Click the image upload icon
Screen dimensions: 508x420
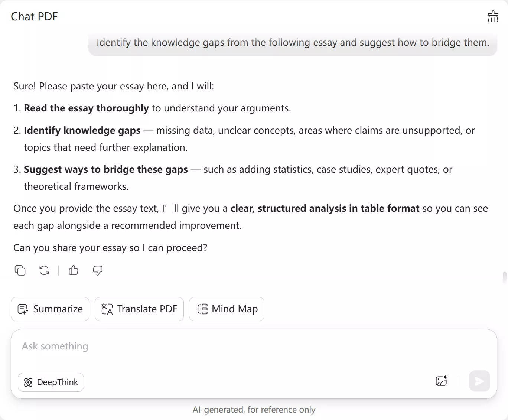pos(441,381)
